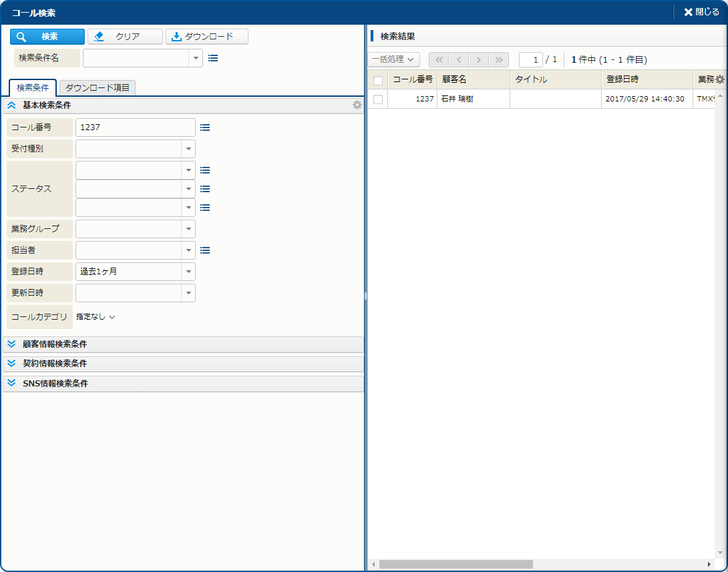Tick the checkbox for call 1237 row
The image size is (728, 572).
point(378,99)
